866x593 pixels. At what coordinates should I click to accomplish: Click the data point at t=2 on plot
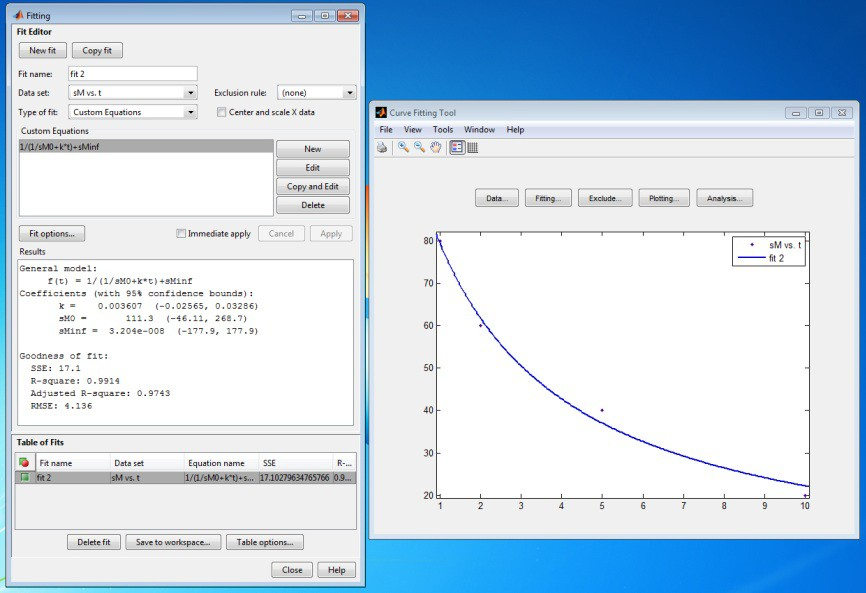coord(480,326)
